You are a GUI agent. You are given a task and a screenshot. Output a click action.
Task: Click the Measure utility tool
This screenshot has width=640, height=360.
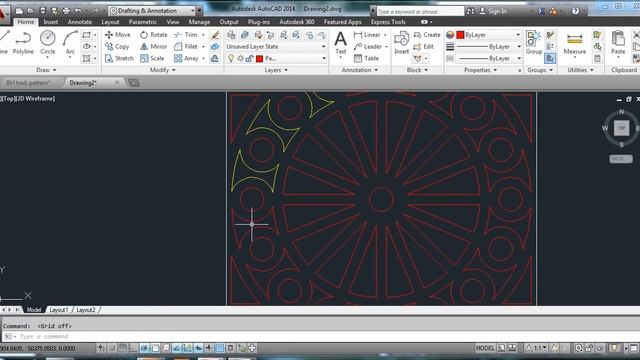pos(575,43)
